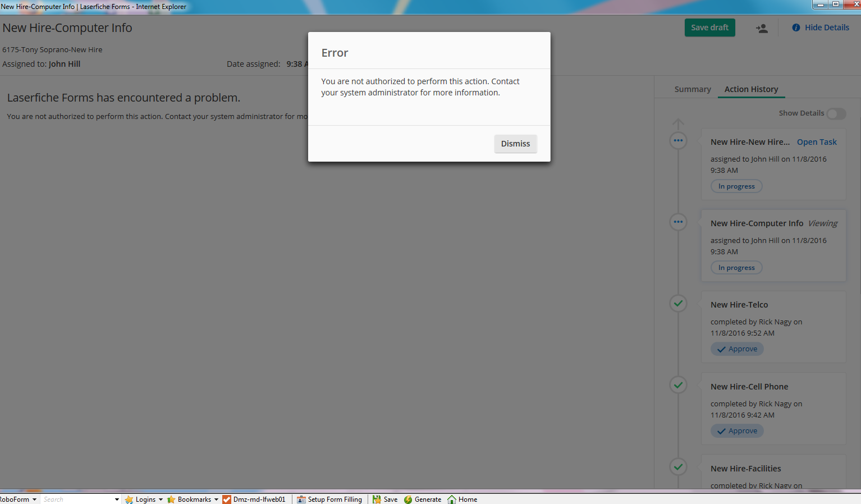
Task: Click the Dmz-md-lfweb01 login shortcut
Action: (x=254, y=500)
